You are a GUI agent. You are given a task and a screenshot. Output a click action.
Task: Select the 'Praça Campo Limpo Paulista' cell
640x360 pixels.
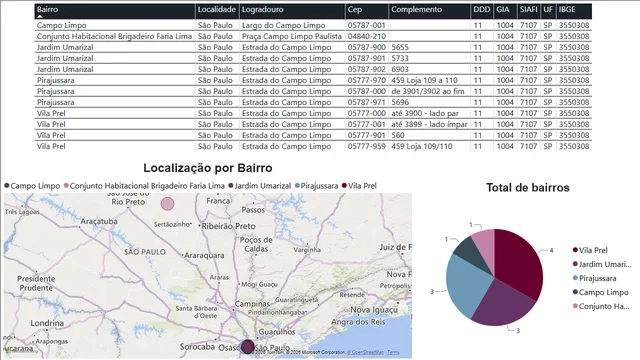click(291, 36)
